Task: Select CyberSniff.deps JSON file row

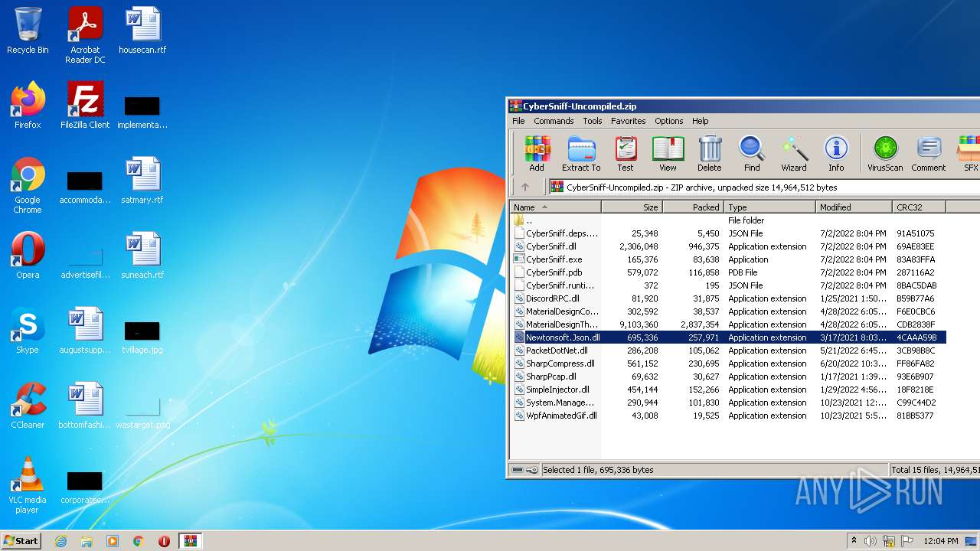Action: [x=729, y=233]
